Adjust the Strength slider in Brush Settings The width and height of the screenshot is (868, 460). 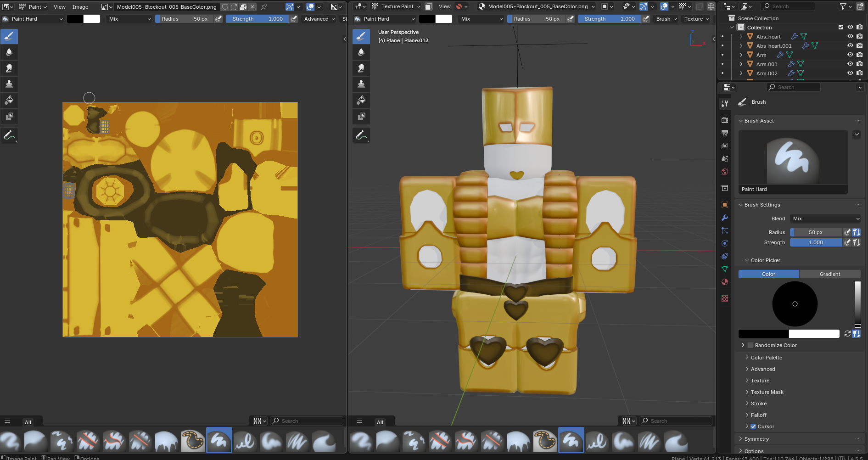point(816,242)
